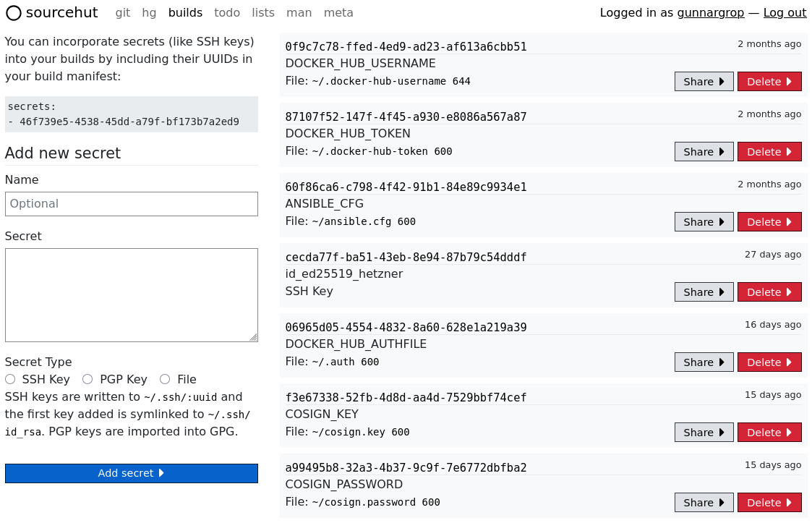Expand Share for id_ed25519_hetzner SSH key

coord(704,292)
